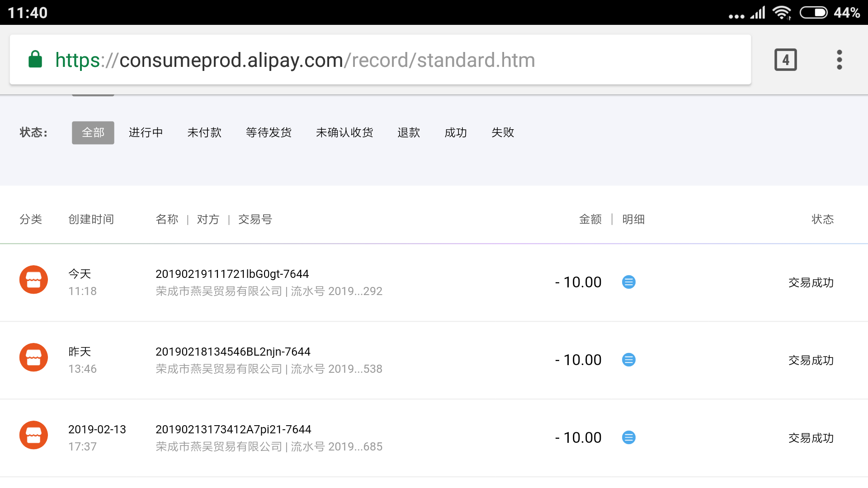Screen dimensions: 868x488
Task: Tap the cellular signal strength icon
Action: point(758,13)
